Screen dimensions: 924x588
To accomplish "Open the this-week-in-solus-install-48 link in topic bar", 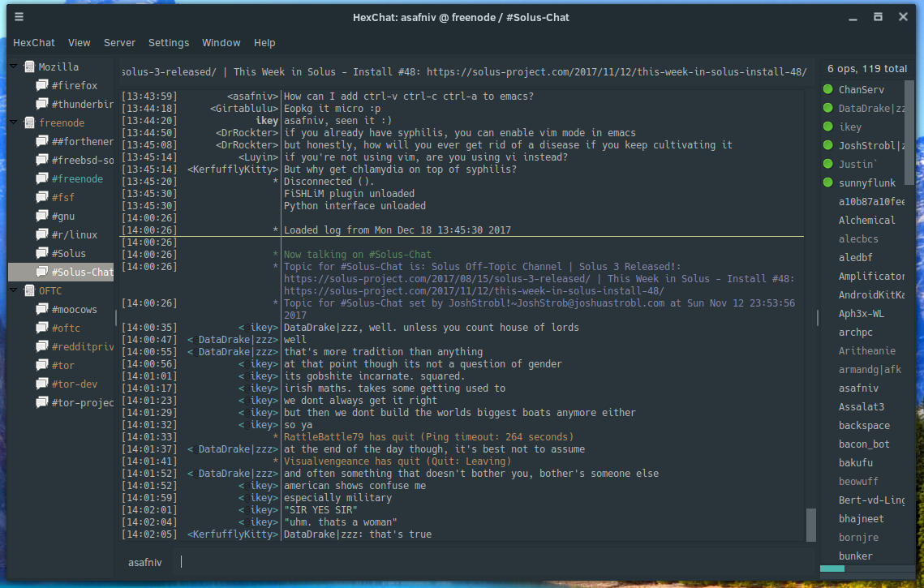I will [x=617, y=72].
